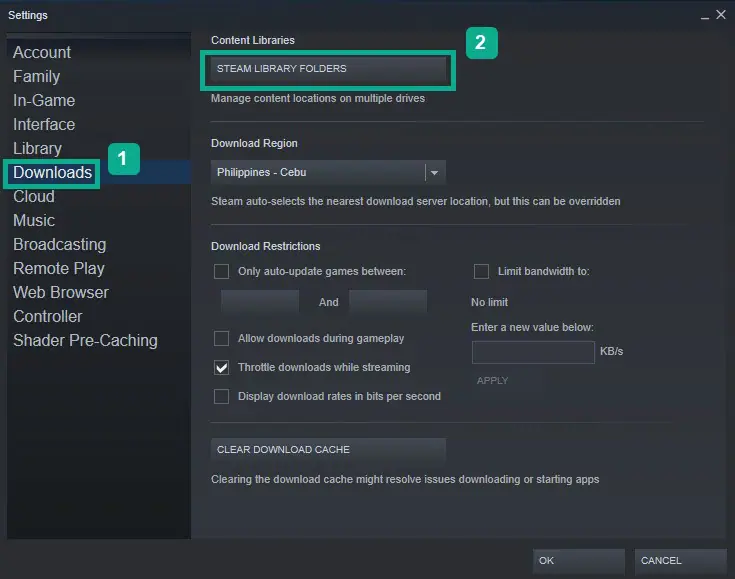This screenshot has width=735, height=579.
Task: Select the Downloads category
Action: [52, 173]
